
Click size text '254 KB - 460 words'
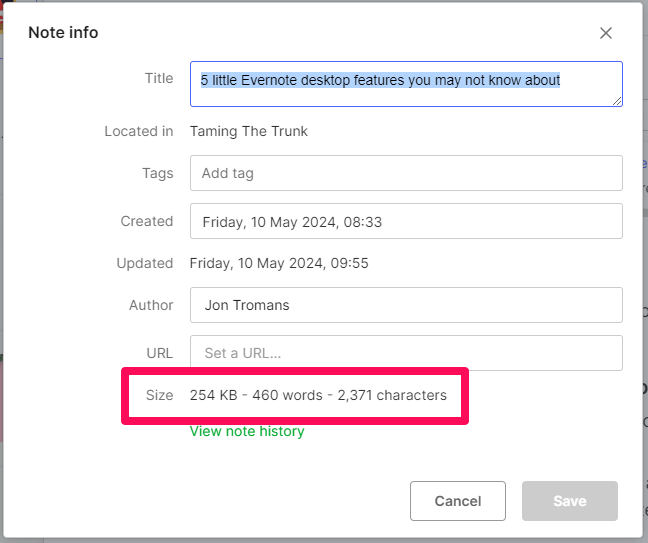(256, 395)
